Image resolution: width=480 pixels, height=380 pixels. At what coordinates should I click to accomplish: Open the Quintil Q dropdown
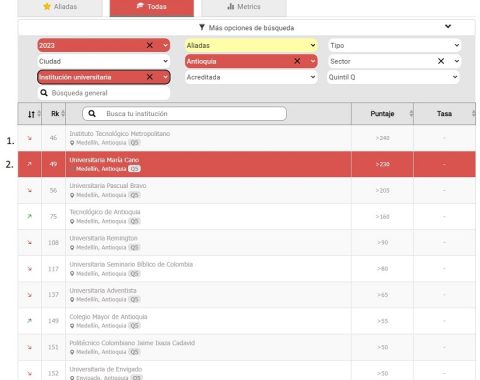(x=394, y=77)
